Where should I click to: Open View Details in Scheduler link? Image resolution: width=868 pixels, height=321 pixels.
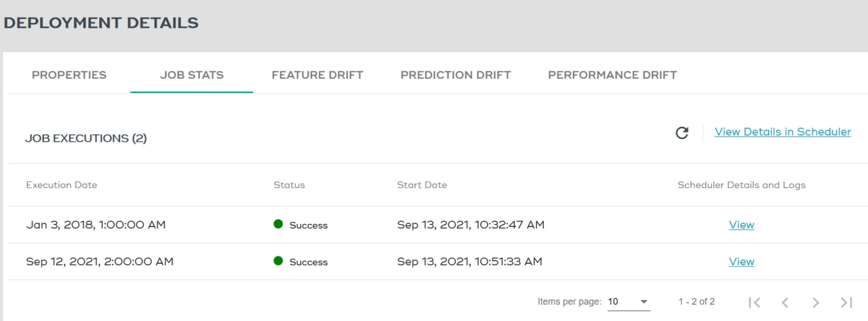pos(783,132)
